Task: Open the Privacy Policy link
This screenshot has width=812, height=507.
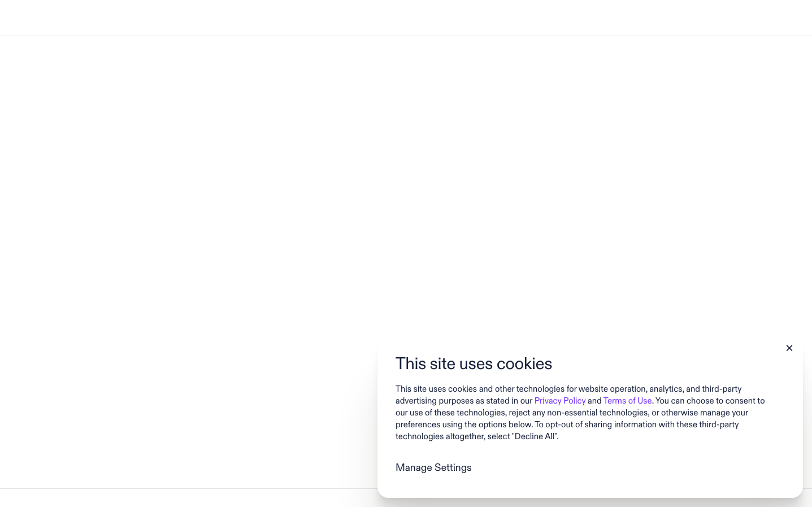Action: tap(559, 401)
